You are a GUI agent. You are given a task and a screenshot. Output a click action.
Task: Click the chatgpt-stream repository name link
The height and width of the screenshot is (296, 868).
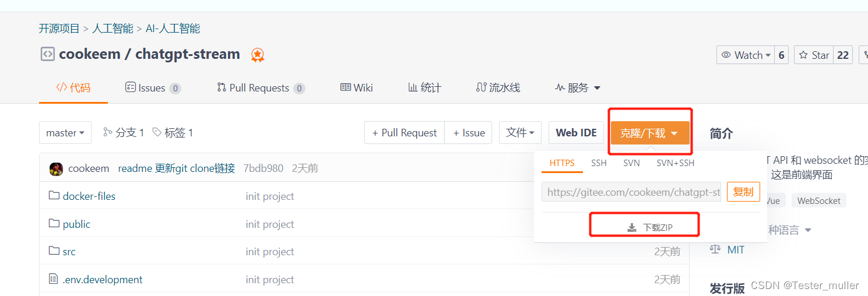188,54
